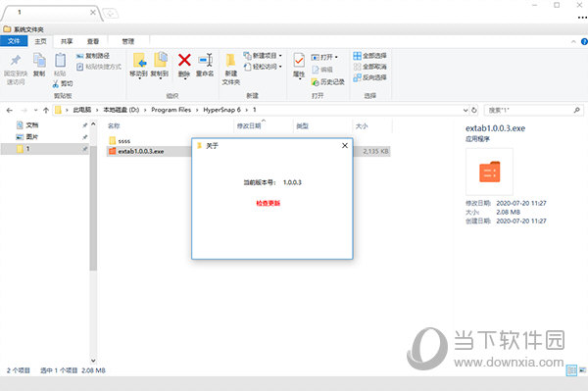Close the About dialog
588x391 pixels.
click(345, 146)
